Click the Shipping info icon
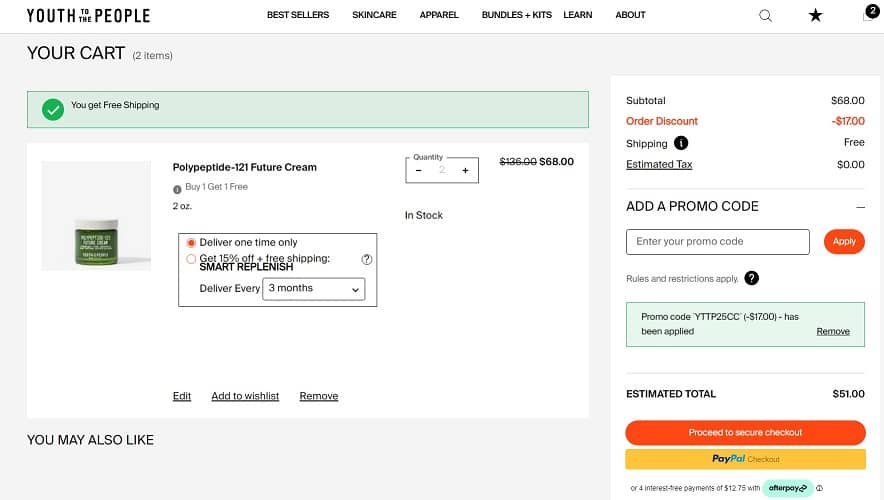 [x=681, y=143]
